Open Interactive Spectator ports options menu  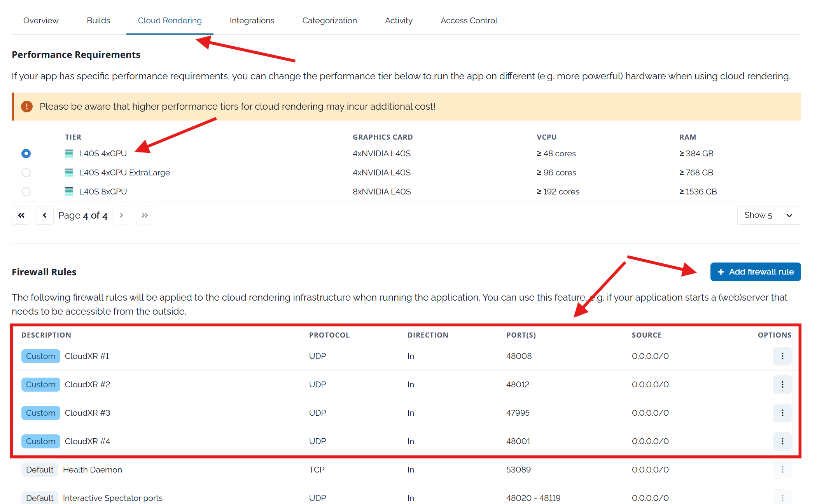782,498
